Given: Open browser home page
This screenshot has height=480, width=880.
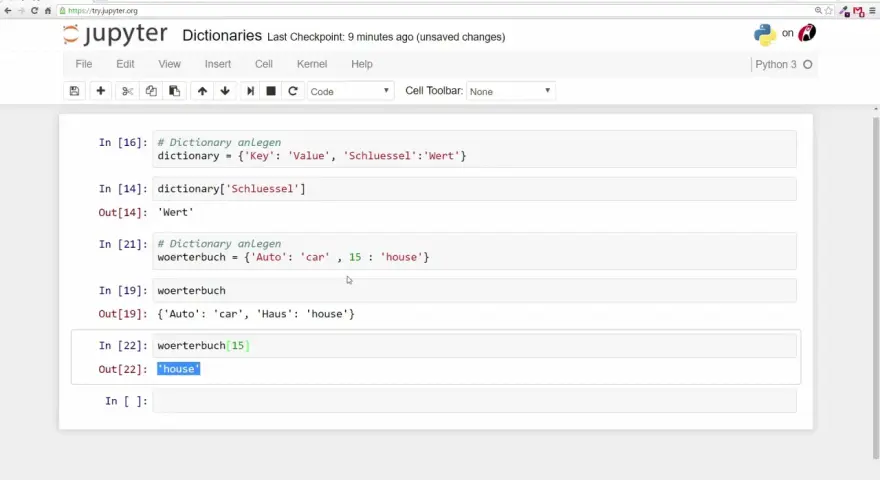Looking at the screenshot, I should 48,11.
